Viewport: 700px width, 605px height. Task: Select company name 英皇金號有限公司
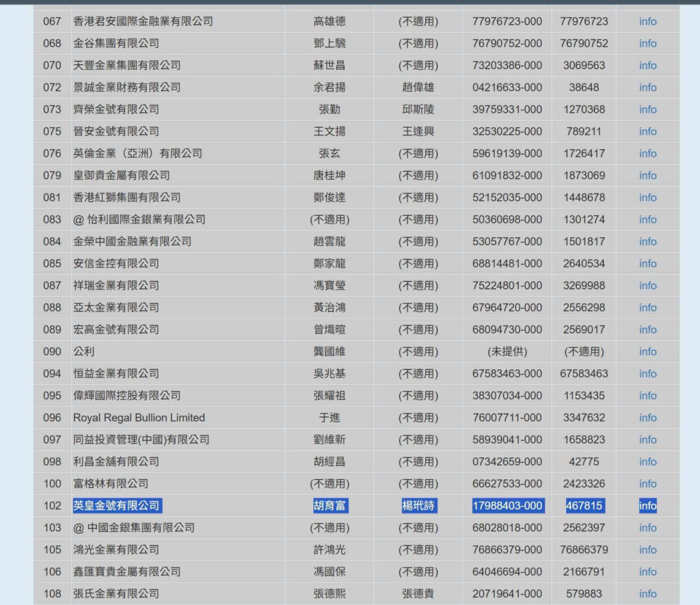[117, 506]
